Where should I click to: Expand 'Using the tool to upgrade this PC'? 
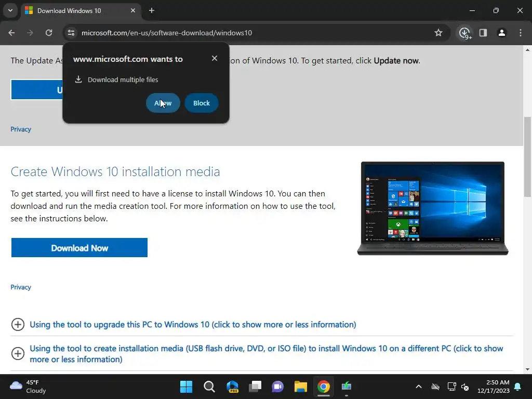coord(193,324)
